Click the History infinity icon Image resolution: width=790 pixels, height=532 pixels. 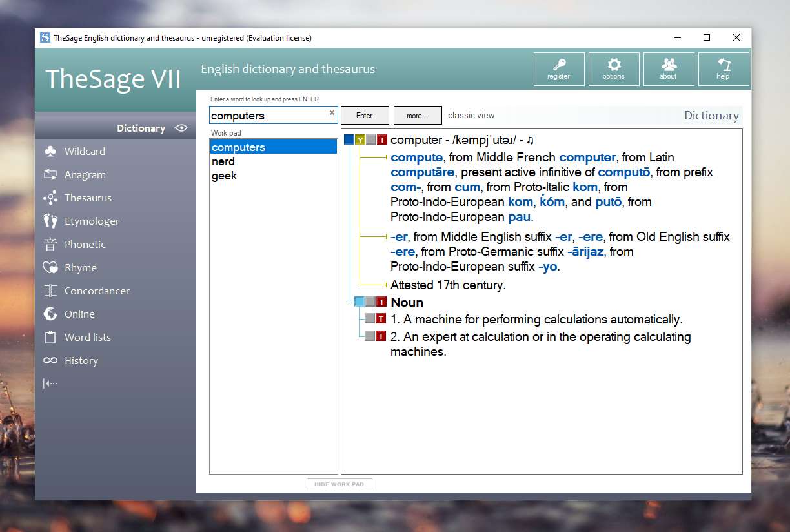50,360
